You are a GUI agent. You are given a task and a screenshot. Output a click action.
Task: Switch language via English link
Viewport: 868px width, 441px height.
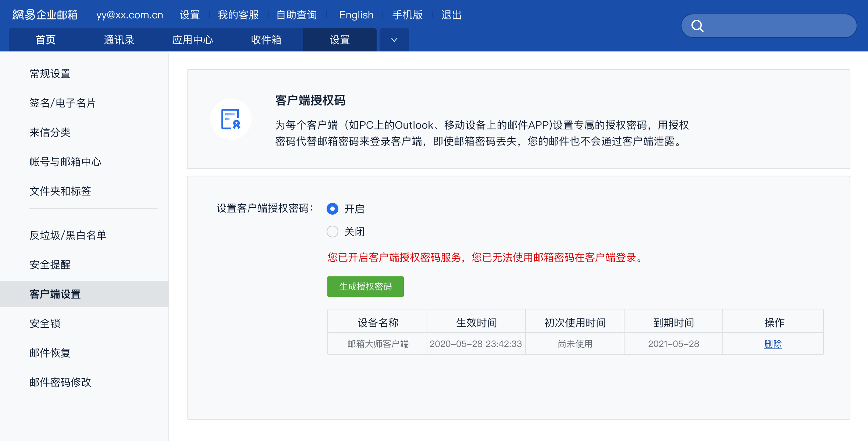(356, 15)
